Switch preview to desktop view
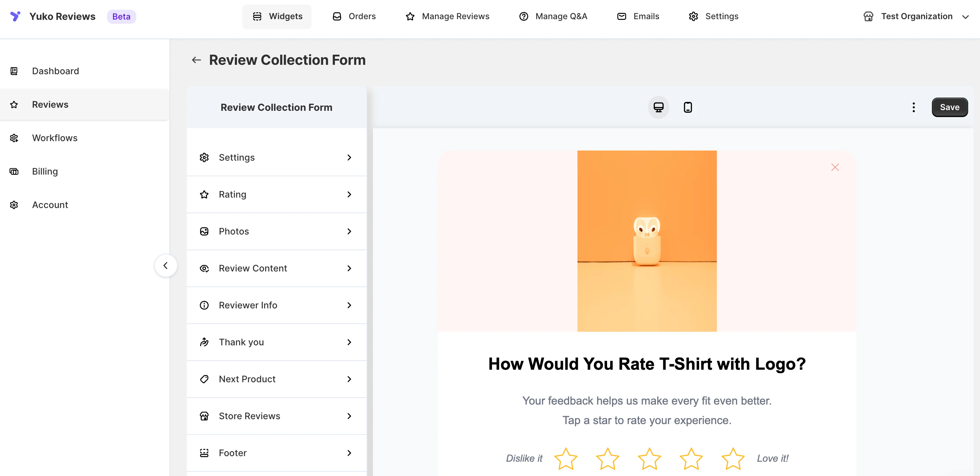980x476 pixels. [659, 107]
